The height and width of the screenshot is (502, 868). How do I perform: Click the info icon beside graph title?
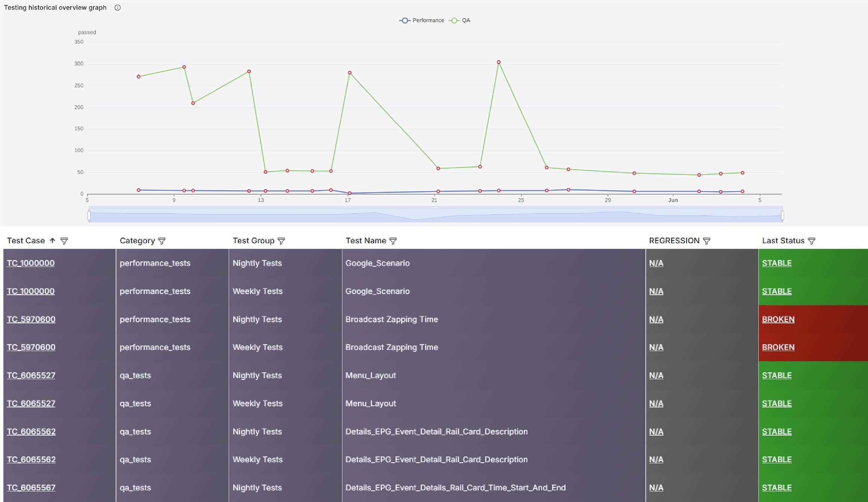pyautogui.click(x=118, y=8)
